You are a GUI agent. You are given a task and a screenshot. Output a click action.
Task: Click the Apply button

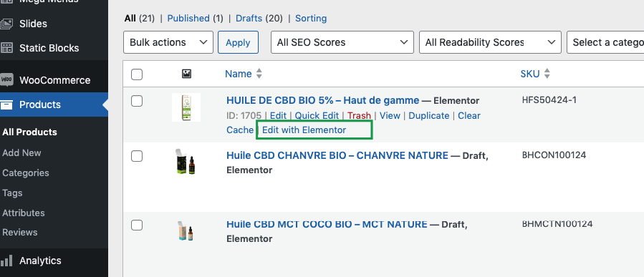[239, 42]
